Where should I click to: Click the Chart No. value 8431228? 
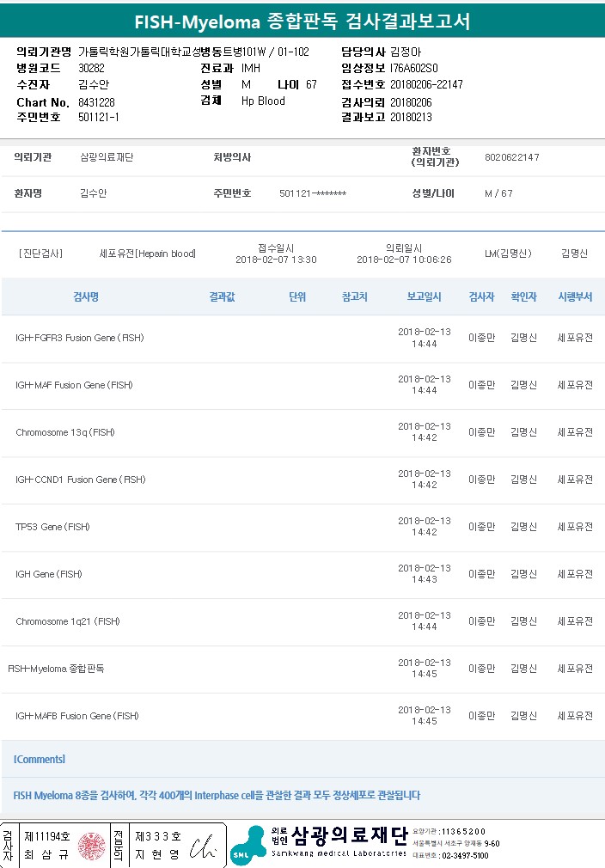96,101
